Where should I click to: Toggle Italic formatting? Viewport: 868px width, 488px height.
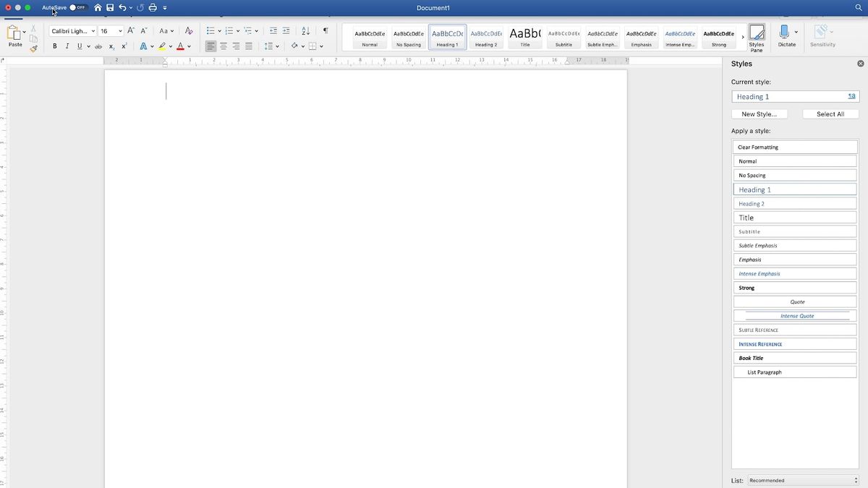tap(67, 46)
